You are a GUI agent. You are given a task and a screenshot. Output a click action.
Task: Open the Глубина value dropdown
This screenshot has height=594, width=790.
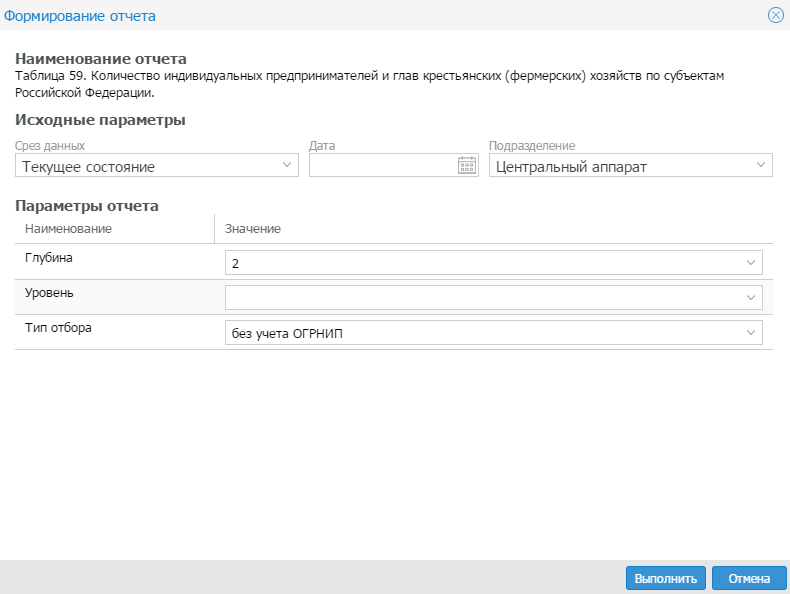[494, 262]
